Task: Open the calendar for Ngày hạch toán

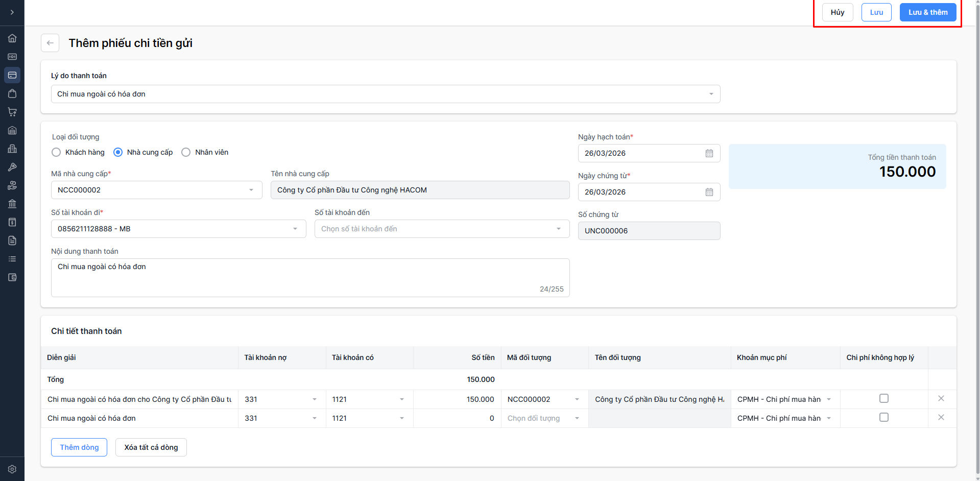Action: point(709,153)
